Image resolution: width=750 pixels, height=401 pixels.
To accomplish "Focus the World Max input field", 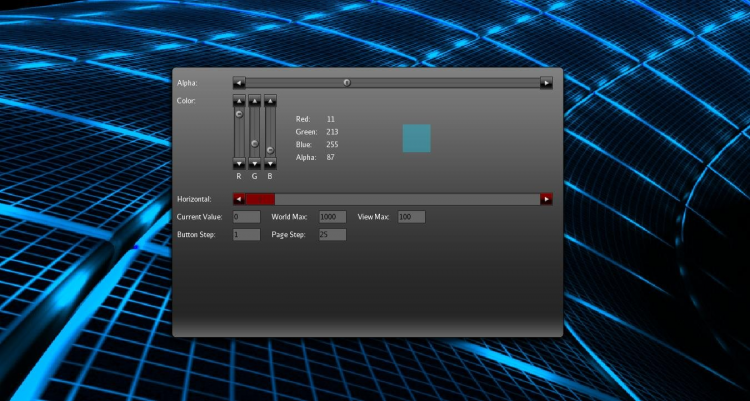I will (x=332, y=217).
